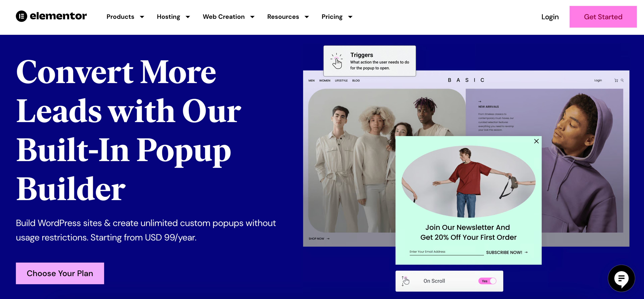The image size is (644, 299).
Task: Open the Resources menu
Action: tap(283, 17)
